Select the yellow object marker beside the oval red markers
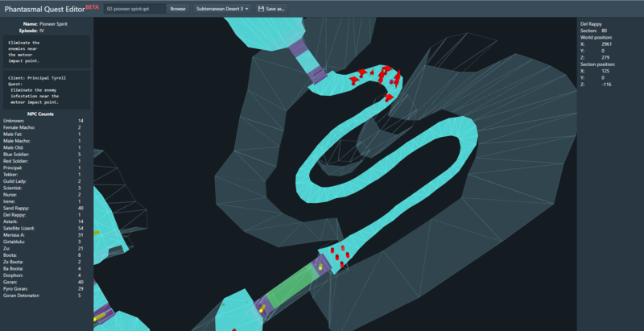Image resolution: width=644 pixels, height=331 pixels. tap(320, 267)
